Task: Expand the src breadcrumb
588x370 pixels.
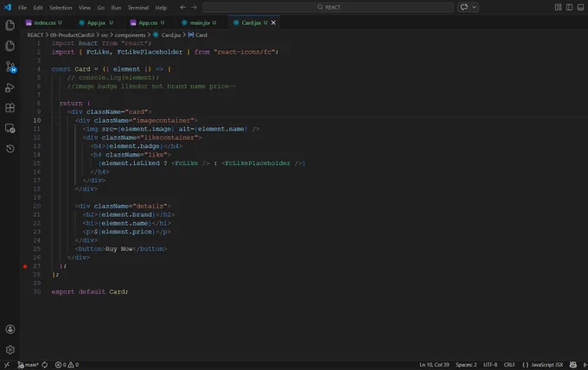Action: coord(105,35)
